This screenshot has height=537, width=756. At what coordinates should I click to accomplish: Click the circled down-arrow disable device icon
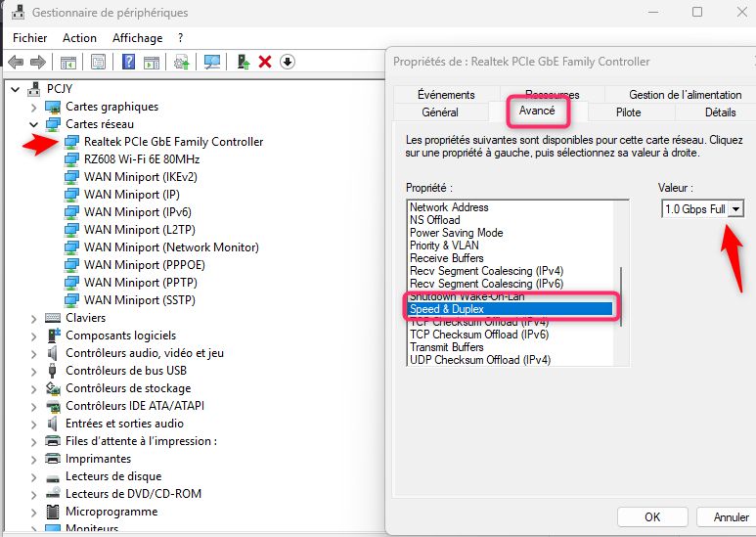288,62
